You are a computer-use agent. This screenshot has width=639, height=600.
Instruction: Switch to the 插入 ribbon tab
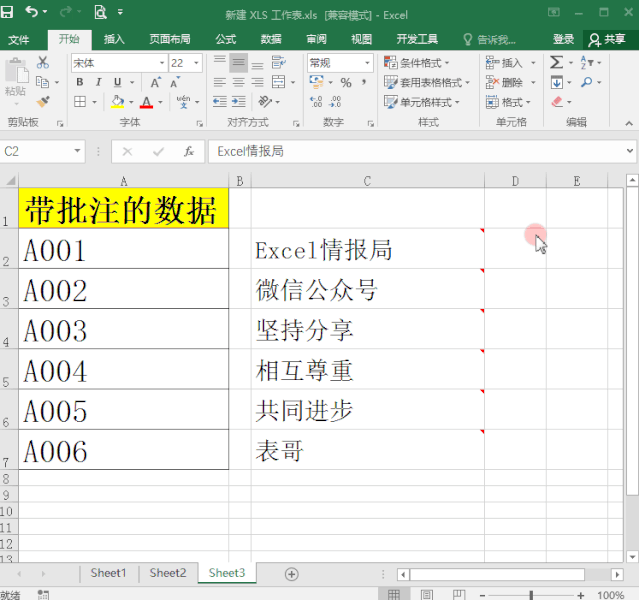pyautogui.click(x=114, y=39)
